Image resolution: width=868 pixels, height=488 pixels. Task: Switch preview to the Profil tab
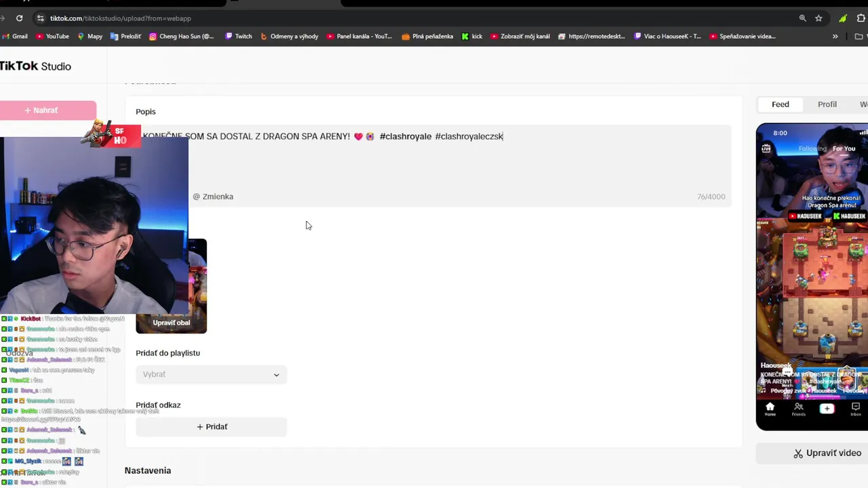point(827,104)
